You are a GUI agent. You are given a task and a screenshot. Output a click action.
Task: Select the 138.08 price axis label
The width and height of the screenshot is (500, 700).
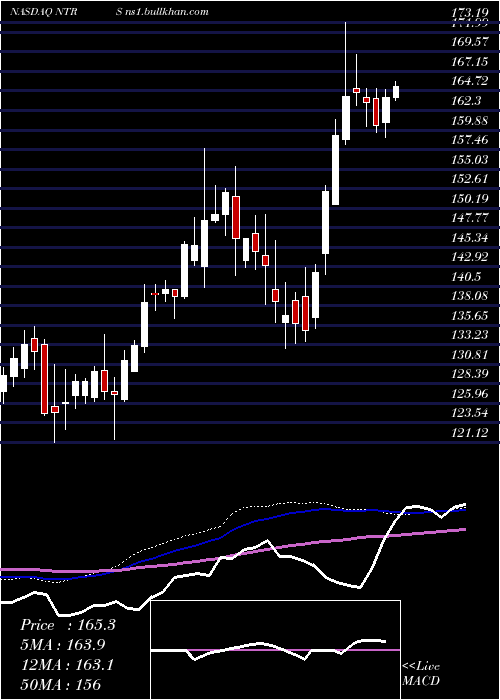(x=471, y=296)
